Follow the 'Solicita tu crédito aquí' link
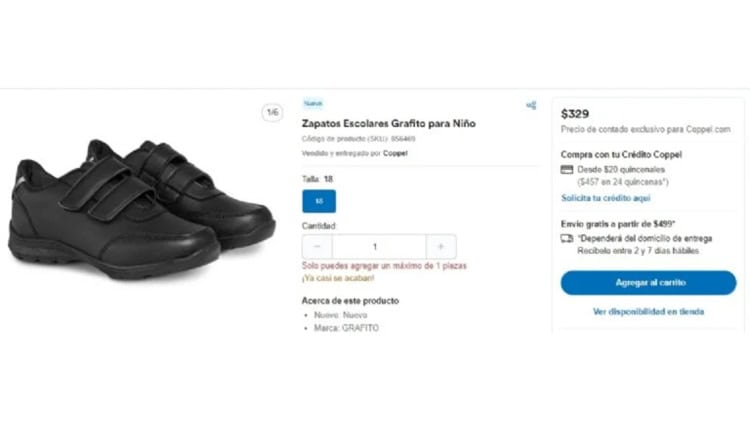Viewport: 750px width, 421px height. click(x=606, y=198)
